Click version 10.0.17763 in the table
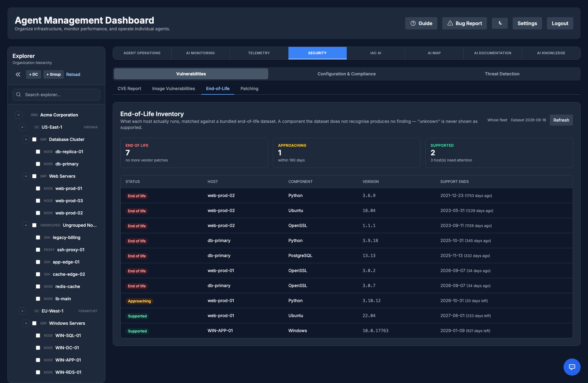The width and height of the screenshot is (588, 383). click(375, 331)
